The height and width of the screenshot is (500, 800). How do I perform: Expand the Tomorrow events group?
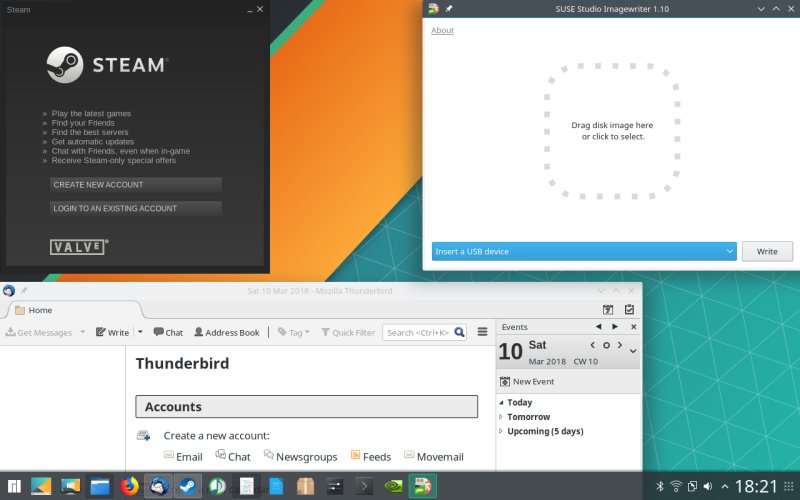(x=501, y=417)
